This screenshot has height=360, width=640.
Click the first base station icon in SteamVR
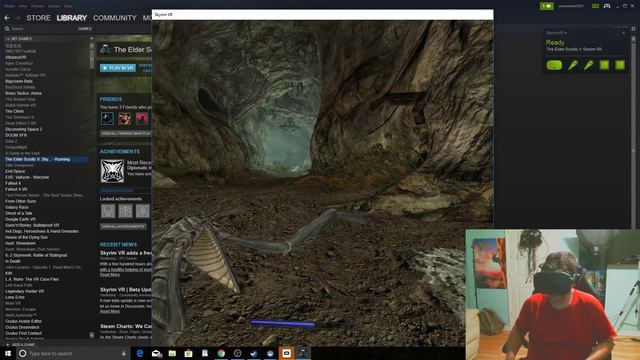[604, 65]
